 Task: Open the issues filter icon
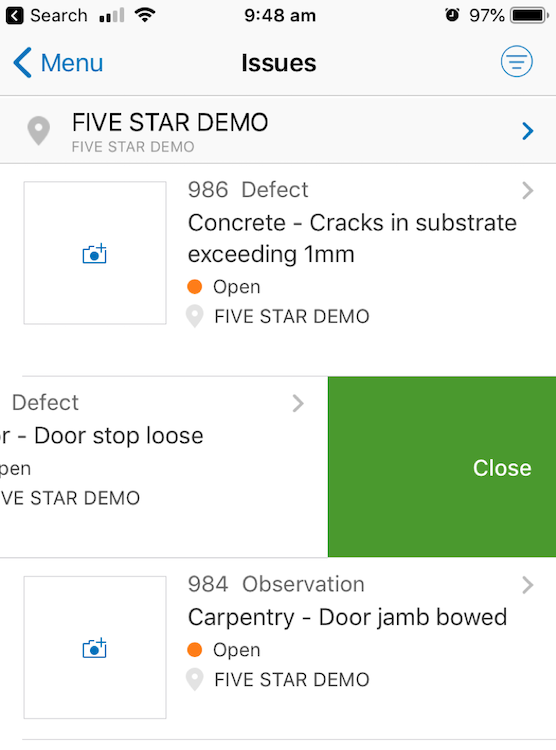(x=516, y=62)
